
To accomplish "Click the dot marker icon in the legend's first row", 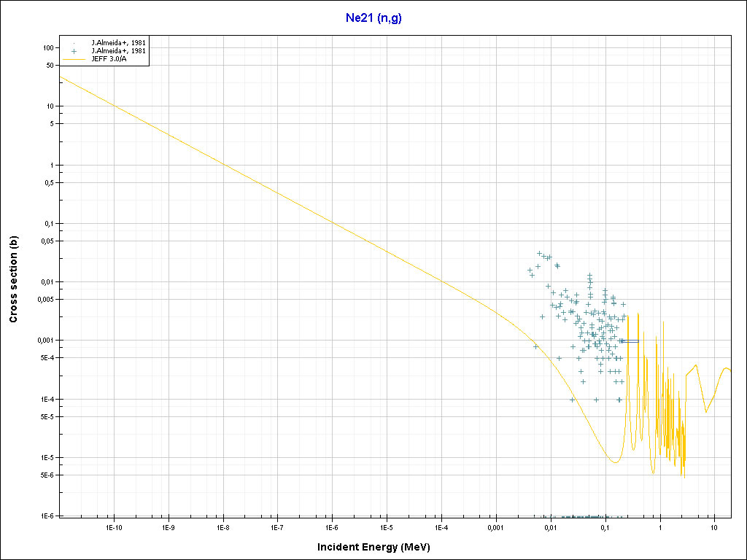I will (x=73, y=43).
